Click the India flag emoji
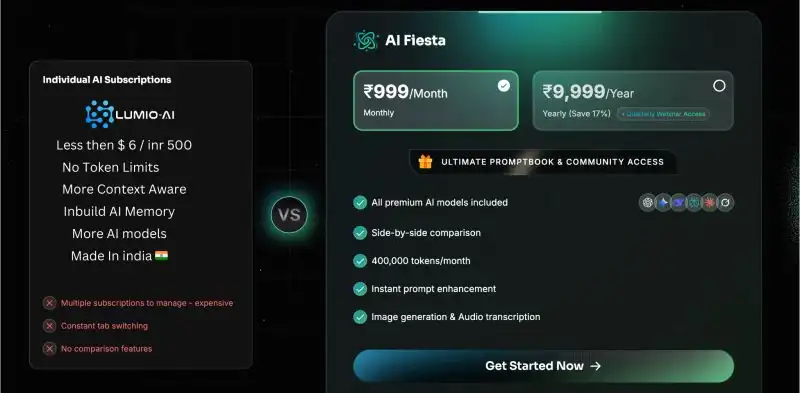Image resolution: width=800 pixels, height=393 pixels. [162, 255]
